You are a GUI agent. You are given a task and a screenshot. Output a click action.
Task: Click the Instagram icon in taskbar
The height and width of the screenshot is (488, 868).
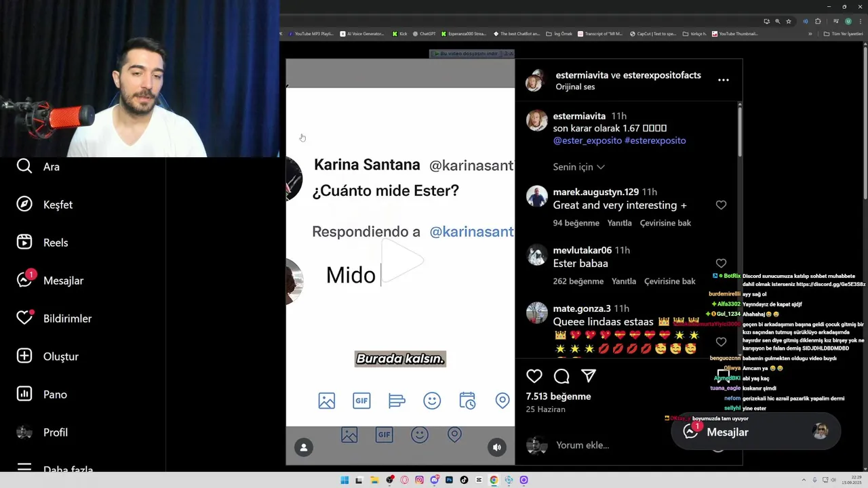pyautogui.click(x=419, y=480)
